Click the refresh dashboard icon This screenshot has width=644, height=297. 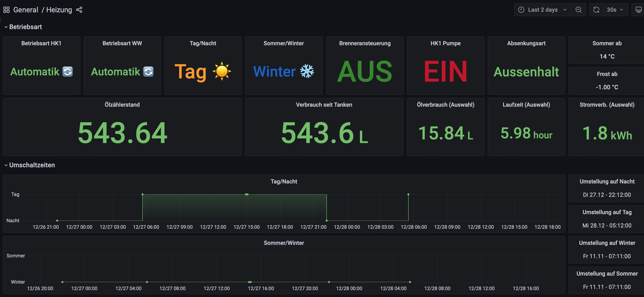coord(596,10)
